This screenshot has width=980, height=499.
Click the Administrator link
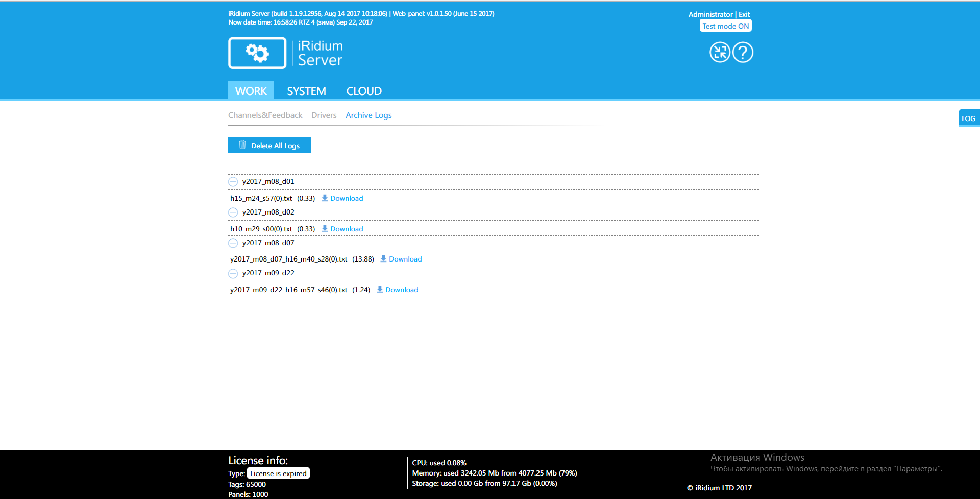710,14
